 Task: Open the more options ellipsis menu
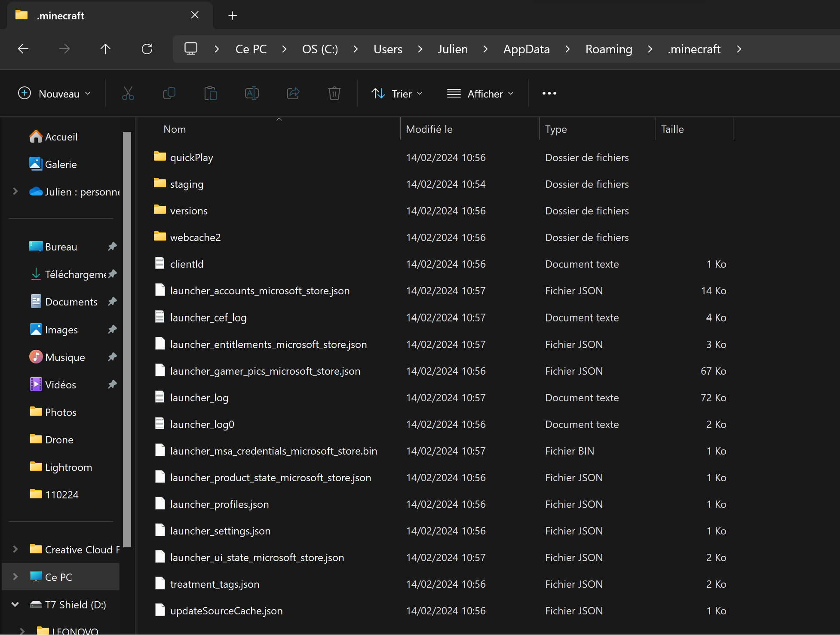[549, 93]
